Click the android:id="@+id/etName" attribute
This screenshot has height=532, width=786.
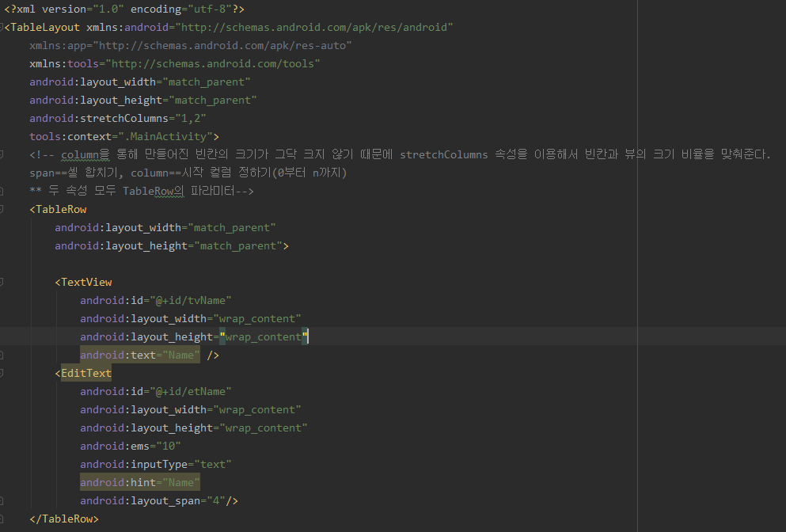click(156, 392)
